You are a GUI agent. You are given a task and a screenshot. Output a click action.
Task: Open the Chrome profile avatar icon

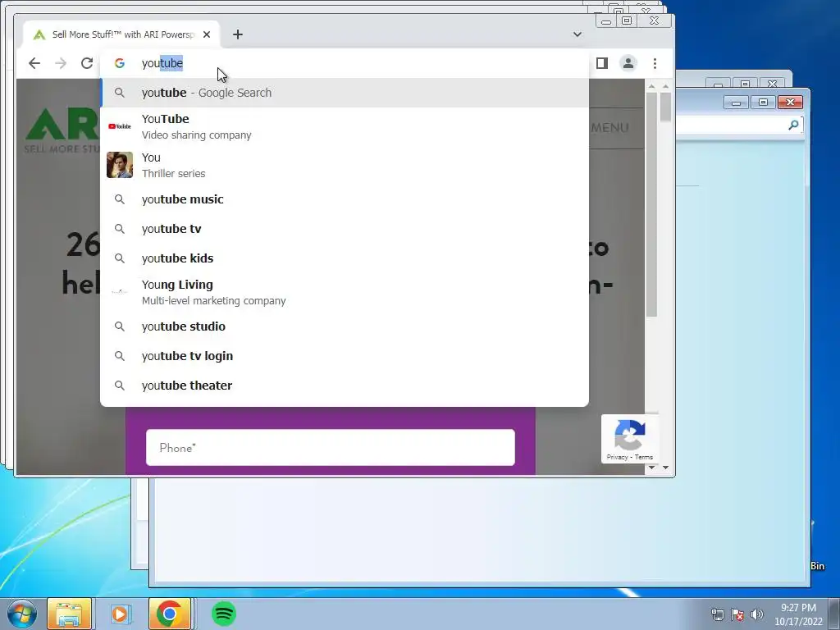point(628,63)
